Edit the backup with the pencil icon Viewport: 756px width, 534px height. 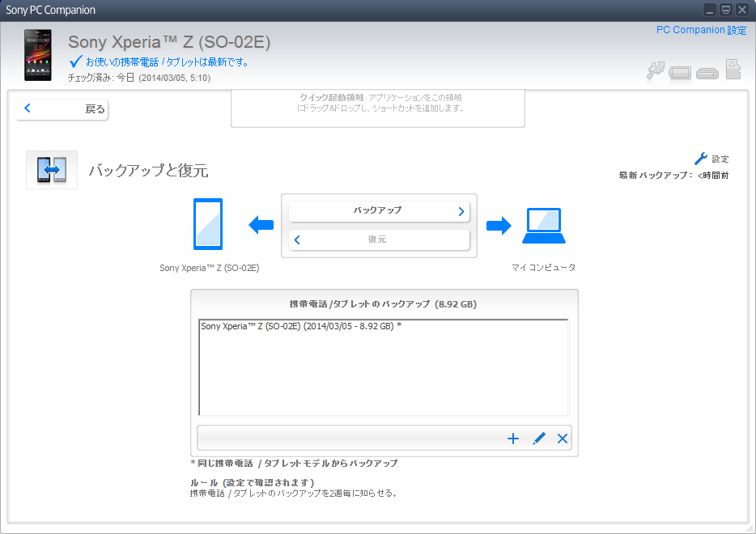[x=538, y=438]
